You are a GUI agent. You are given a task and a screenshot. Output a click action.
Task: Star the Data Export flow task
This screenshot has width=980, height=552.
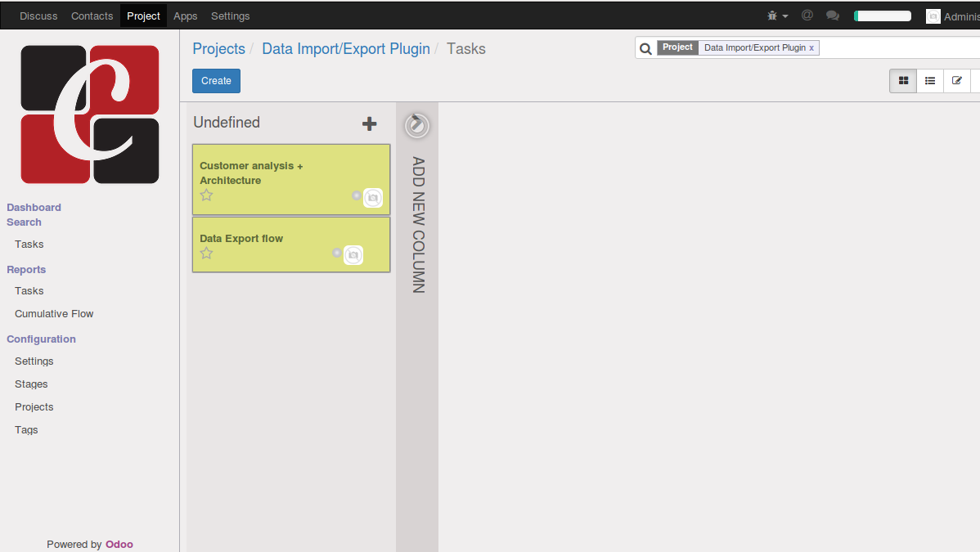click(x=207, y=254)
